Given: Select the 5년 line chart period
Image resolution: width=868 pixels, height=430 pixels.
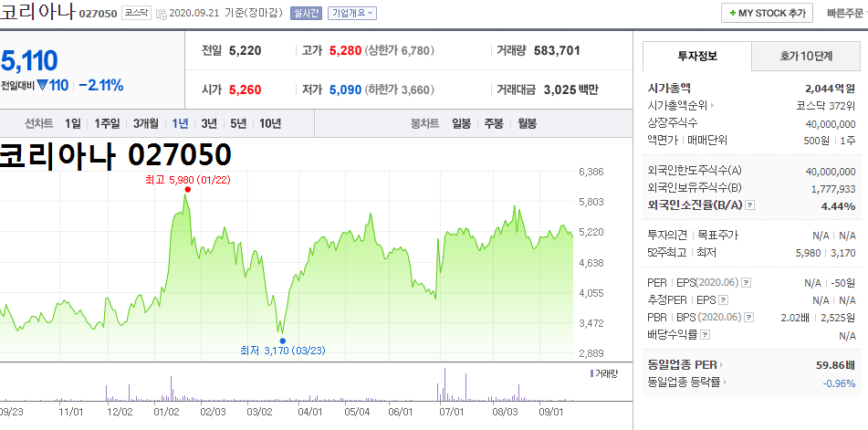Looking at the screenshot, I should pos(238,123).
